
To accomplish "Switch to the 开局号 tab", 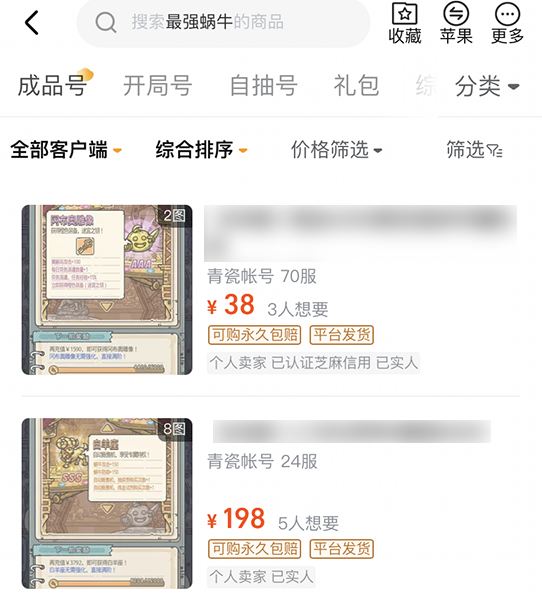I will 157,85.
